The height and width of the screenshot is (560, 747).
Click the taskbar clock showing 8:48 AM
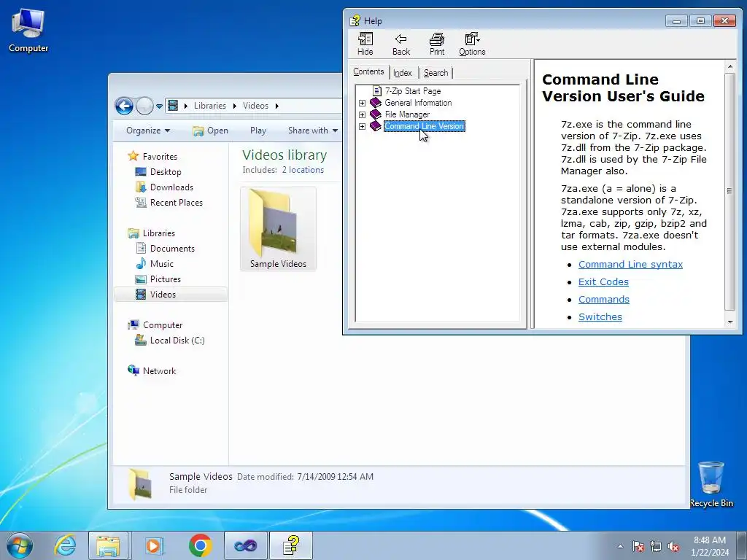point(710,546)
